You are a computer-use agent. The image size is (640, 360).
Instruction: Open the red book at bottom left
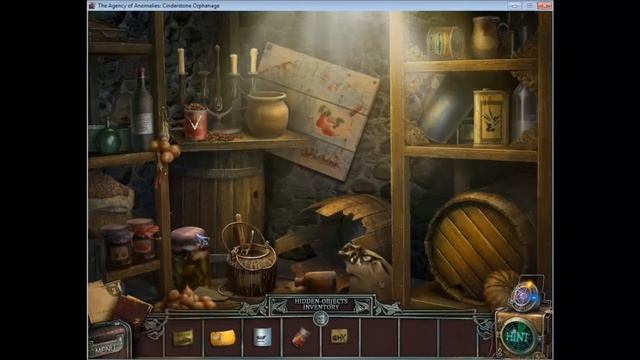click(131, 311)
